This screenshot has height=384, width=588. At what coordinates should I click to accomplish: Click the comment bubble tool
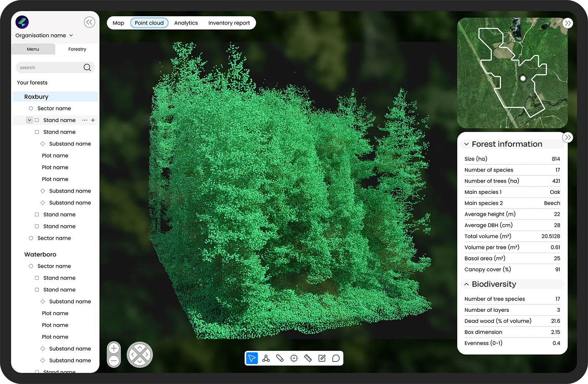(x=336, y=358)
